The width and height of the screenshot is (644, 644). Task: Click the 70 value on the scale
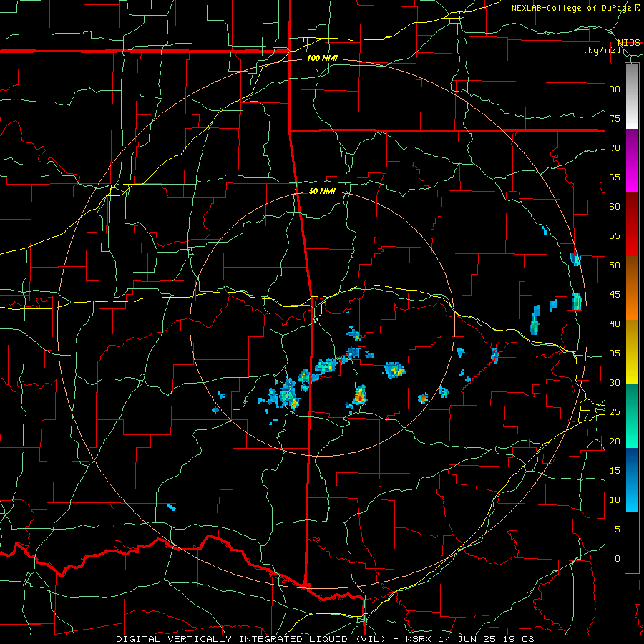point(615,148)
